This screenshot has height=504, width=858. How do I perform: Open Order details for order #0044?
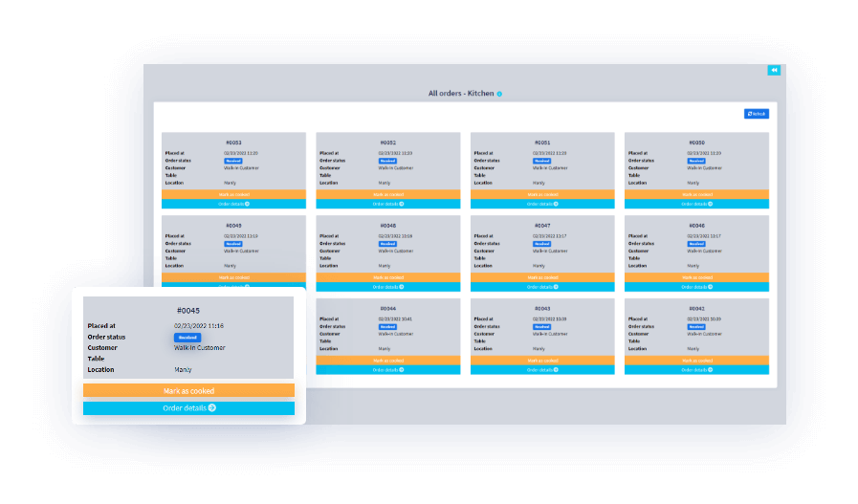tap(387, 369)
